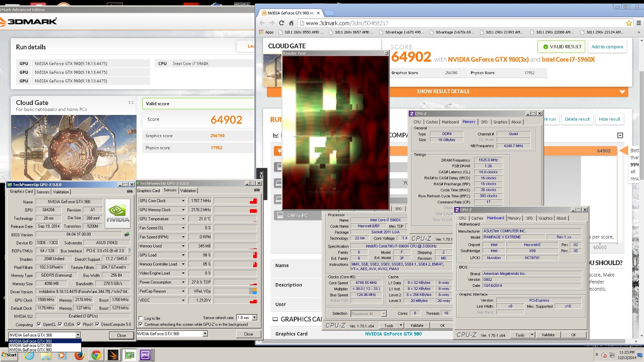Close the Render Test window

point(386,53)
